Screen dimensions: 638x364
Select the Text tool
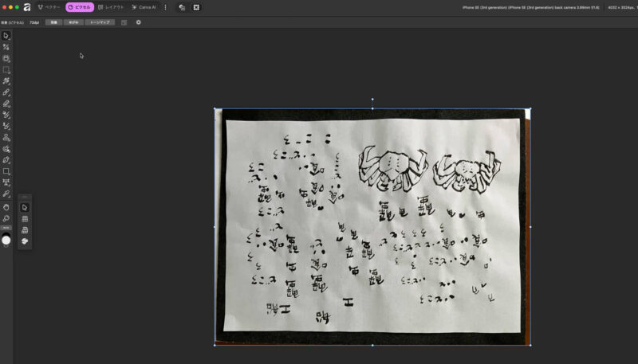(6, 182)
